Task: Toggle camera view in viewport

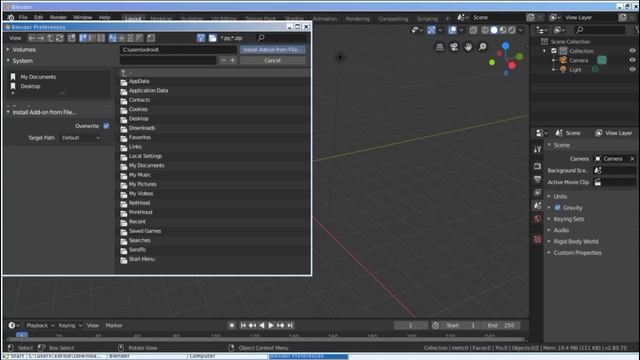Action: (x=454, y=47)
